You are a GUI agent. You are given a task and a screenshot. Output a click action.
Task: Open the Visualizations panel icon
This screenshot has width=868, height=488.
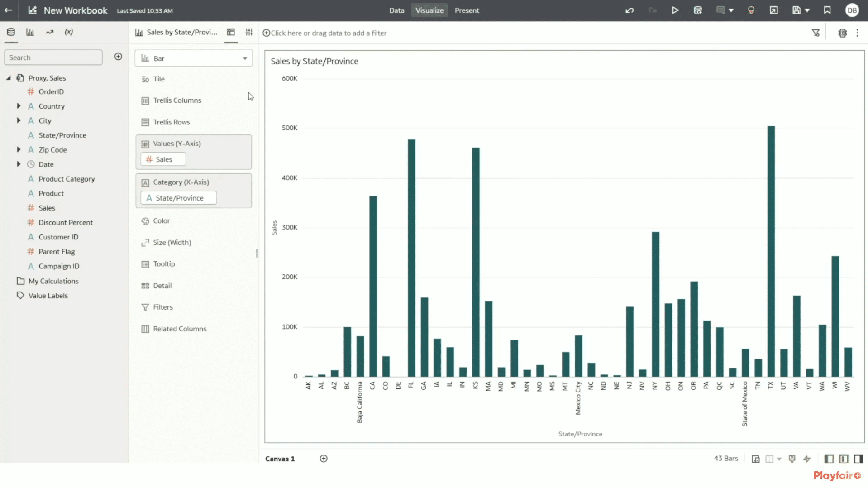coord(30,32)
